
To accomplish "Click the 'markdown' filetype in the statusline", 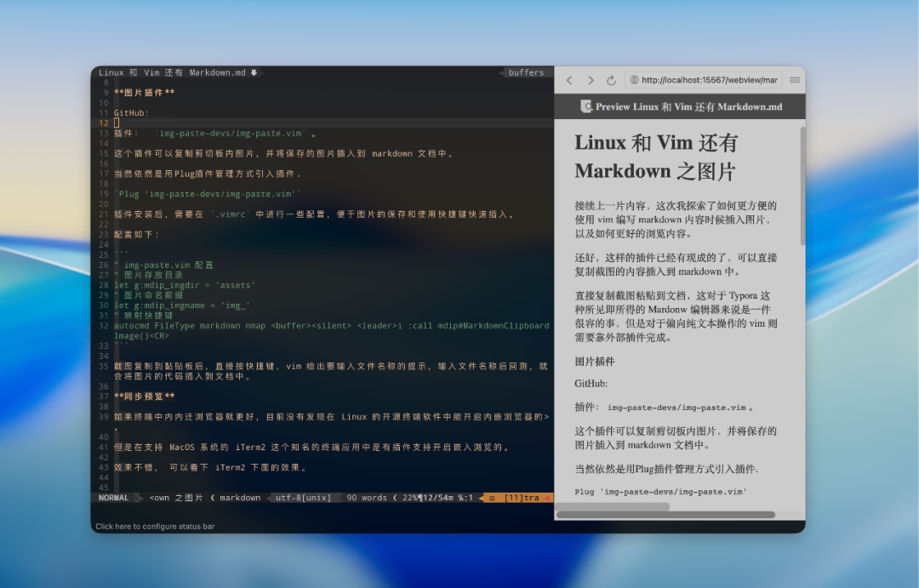I will point(240,498).
